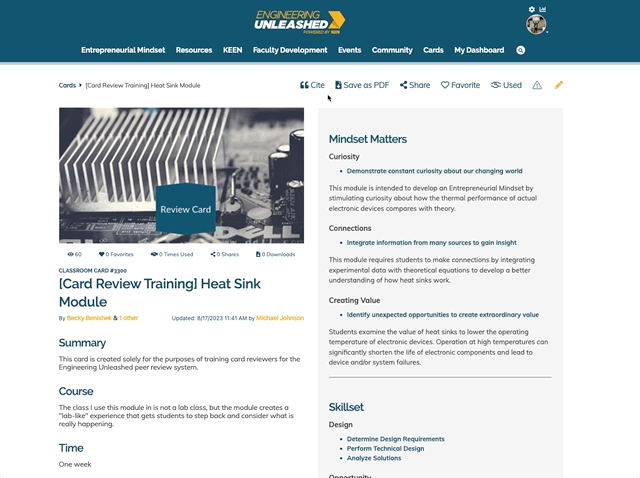Go to My Dashboard
Screen dimensions: 640x478
(x=479, y=50)
